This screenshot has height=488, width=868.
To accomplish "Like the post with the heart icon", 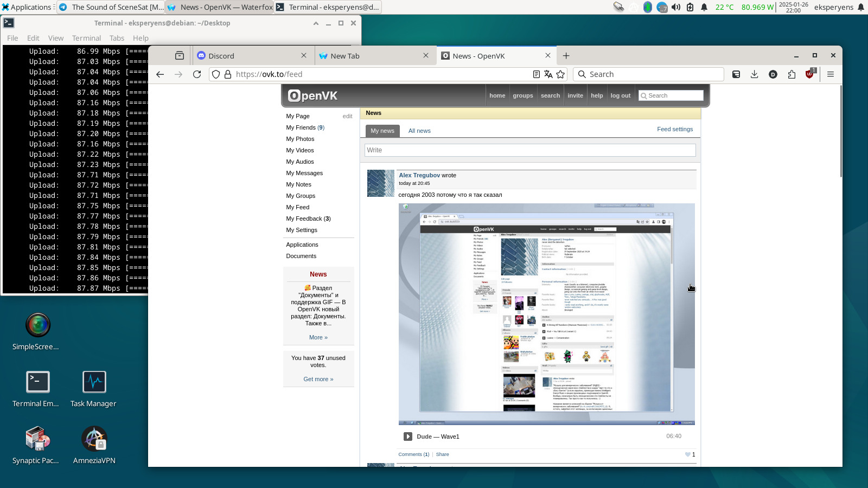I will (x=688, y=454).
